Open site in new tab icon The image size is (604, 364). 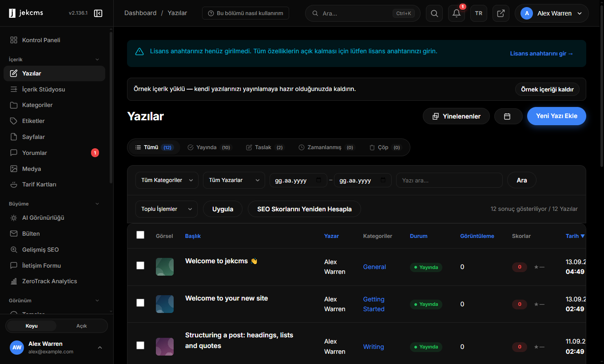[x=501, y=13]
